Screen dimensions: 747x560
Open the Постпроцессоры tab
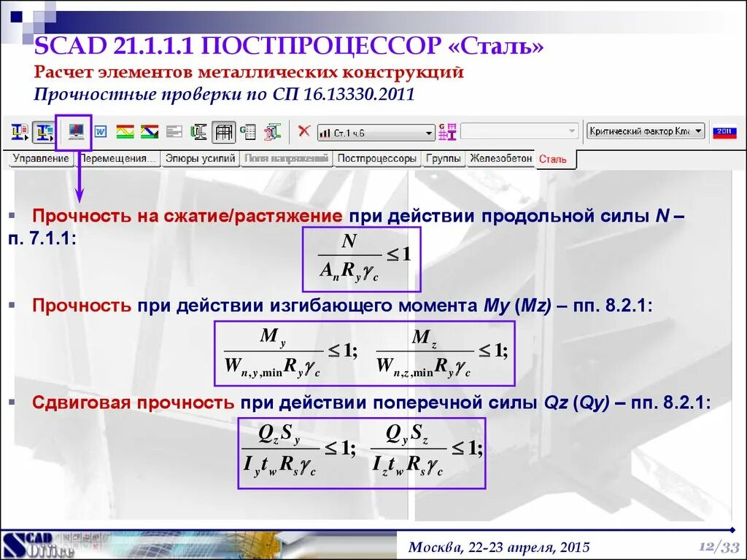pyautogui.click(x=376, y=158)
